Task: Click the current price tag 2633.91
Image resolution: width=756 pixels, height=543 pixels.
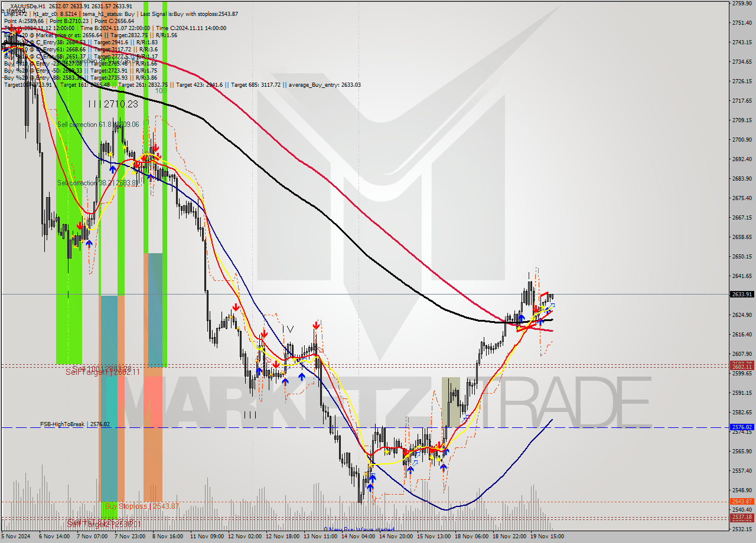Action: pos(742,294)
